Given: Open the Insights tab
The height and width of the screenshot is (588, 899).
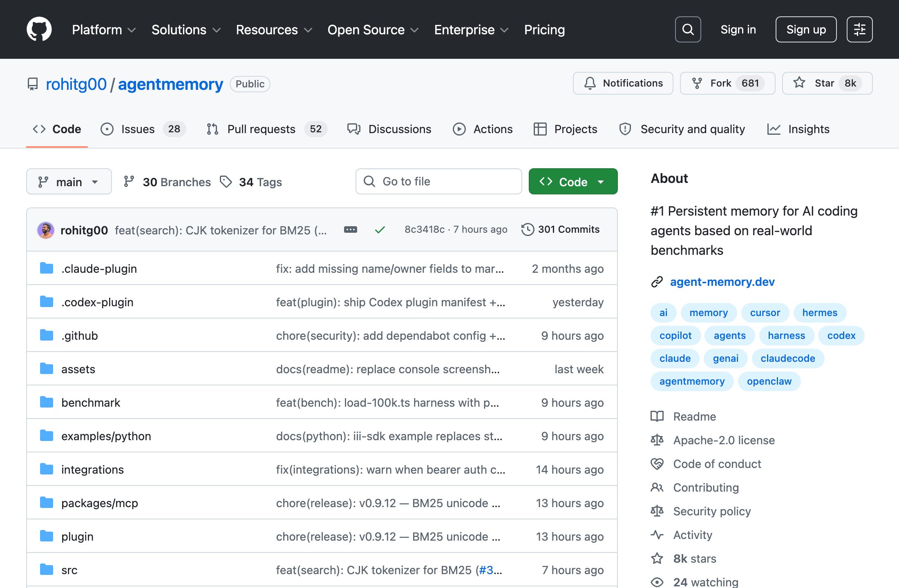Looking at the screenshot, I should (798, 129).
